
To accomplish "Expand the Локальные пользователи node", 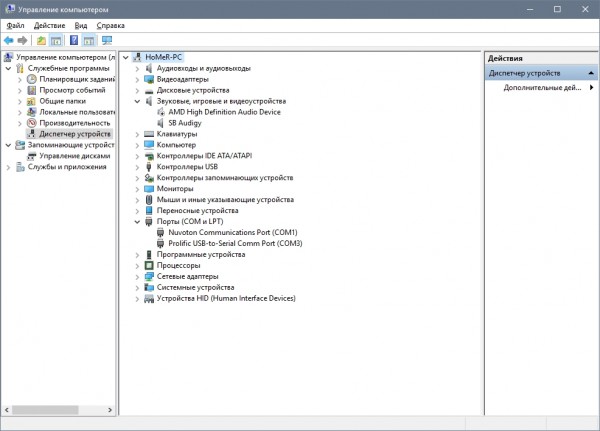I will (x=20, y=113).
